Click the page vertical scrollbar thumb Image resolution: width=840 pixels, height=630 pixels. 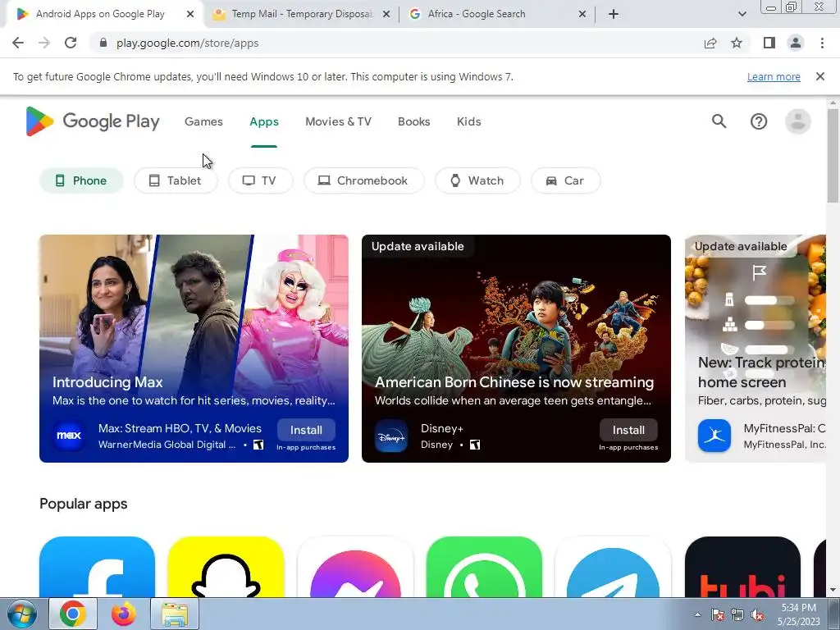coord(833,157)
